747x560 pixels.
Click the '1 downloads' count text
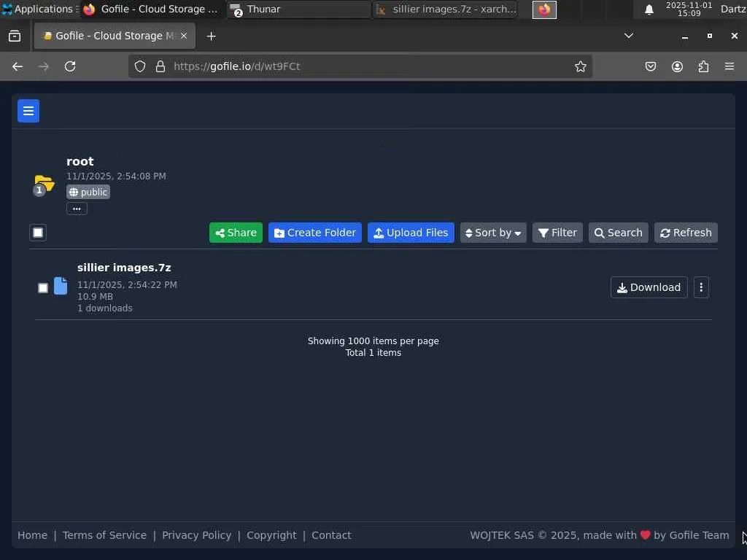pos(105,308)
